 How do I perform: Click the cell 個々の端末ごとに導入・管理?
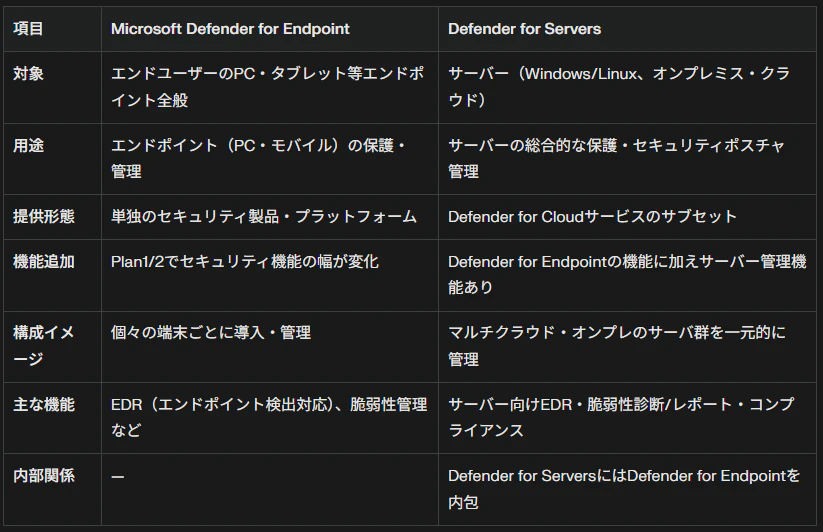(270, 347)
